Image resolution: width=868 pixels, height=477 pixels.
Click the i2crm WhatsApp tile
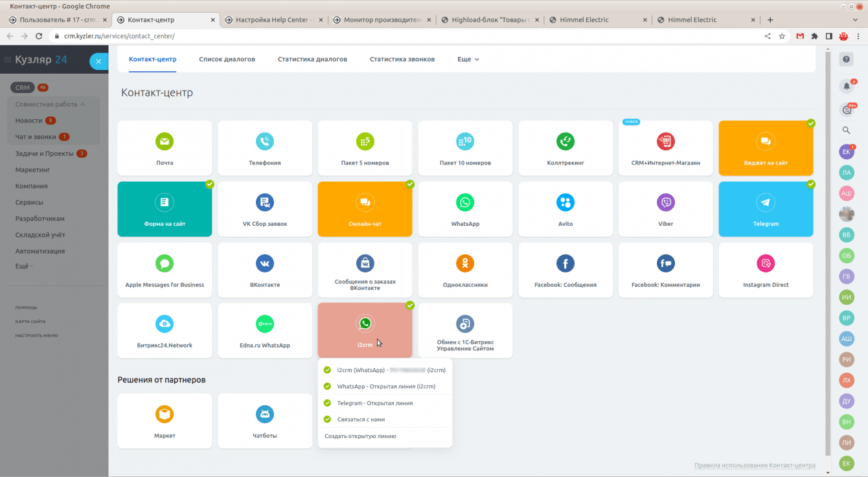[x=365, y=331]
